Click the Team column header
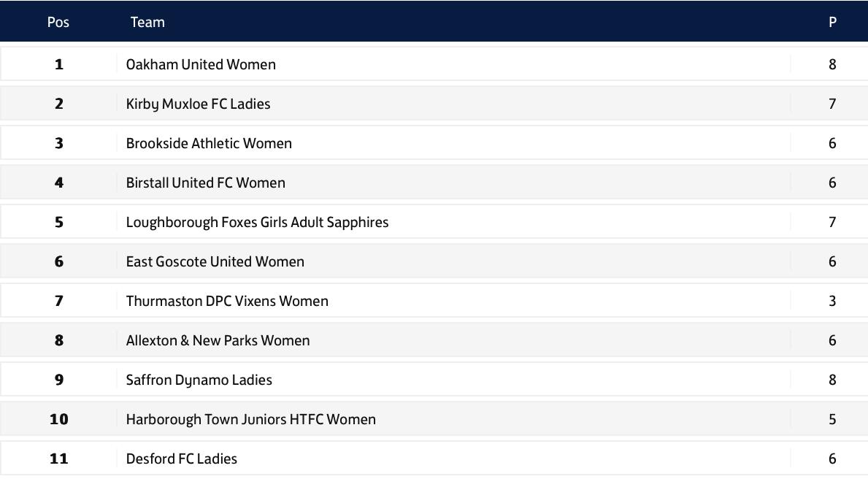This screenshot has height=479, width=868. pyautogui.click(x=147, y=22)
